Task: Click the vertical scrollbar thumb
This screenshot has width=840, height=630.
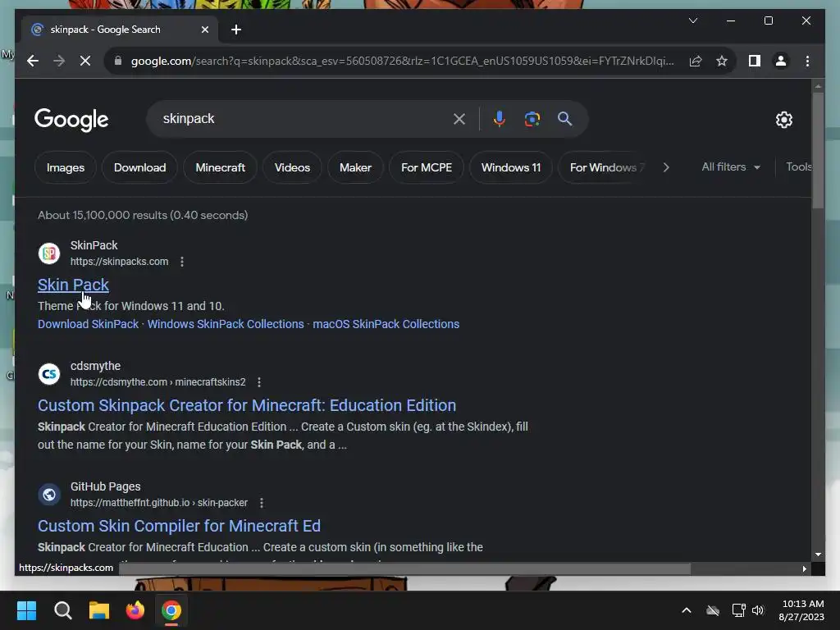Action: (x=818, y=150)
